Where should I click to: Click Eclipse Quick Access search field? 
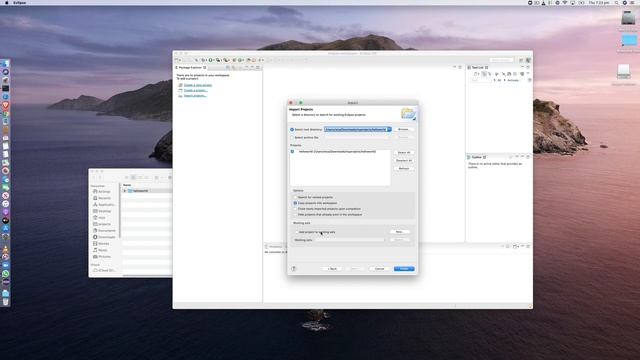click(501, 60)
